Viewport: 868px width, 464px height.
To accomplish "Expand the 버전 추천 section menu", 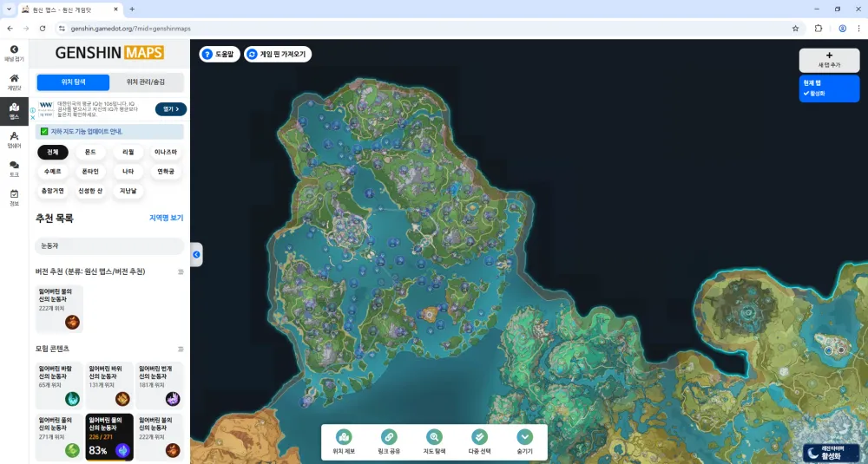I will [181, 272].
